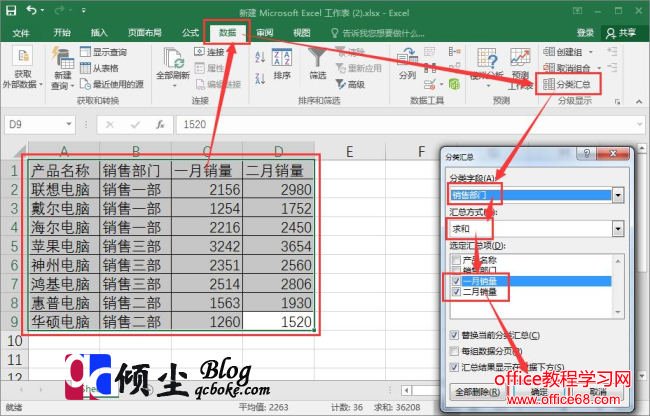Click Subtotal (分类汇总) button in ribbon

567,84
